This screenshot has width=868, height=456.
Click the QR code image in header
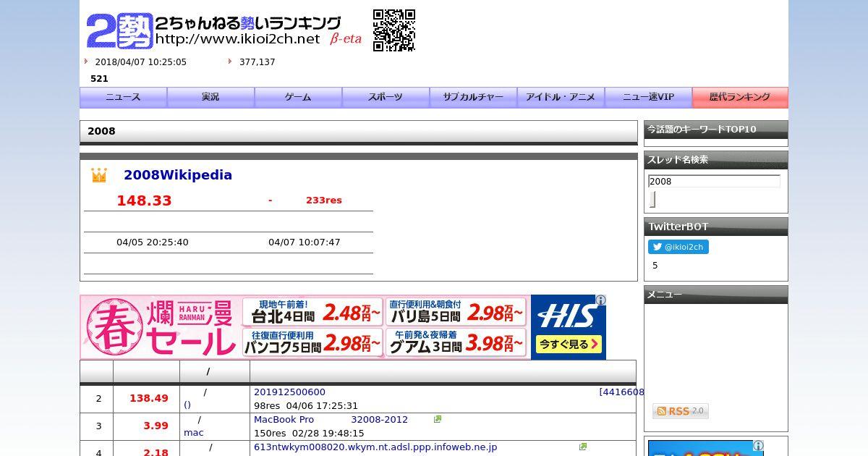point(394,30)
